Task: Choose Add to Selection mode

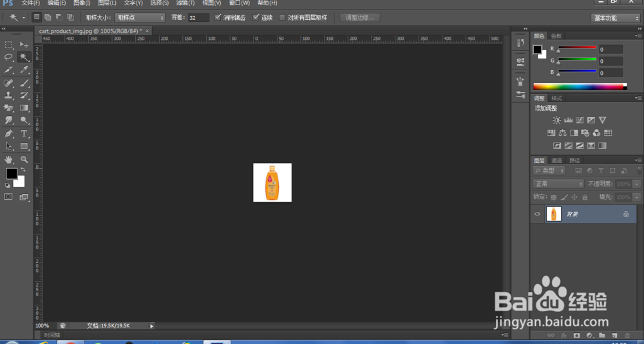Action: [x=48, y=17]
